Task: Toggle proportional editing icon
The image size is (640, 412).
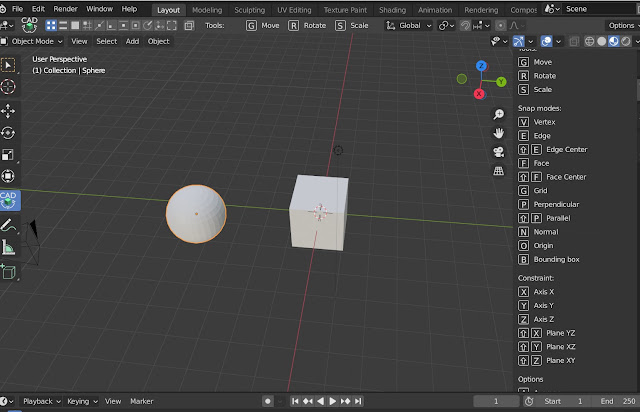Action: click(x=500, y=26)
